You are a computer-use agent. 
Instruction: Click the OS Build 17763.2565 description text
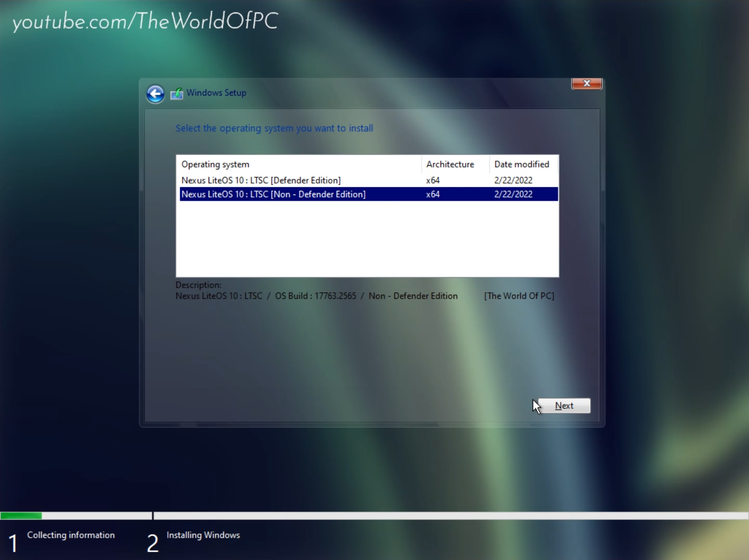point(316,296)
